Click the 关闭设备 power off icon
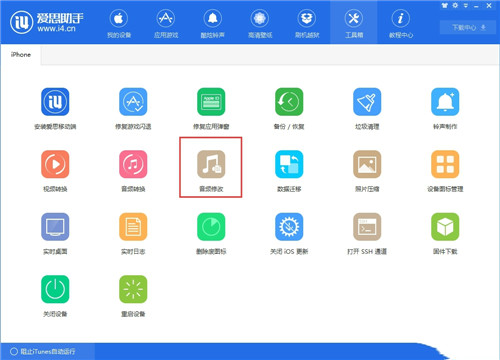The image size is (500, 360). coord(55,289)
